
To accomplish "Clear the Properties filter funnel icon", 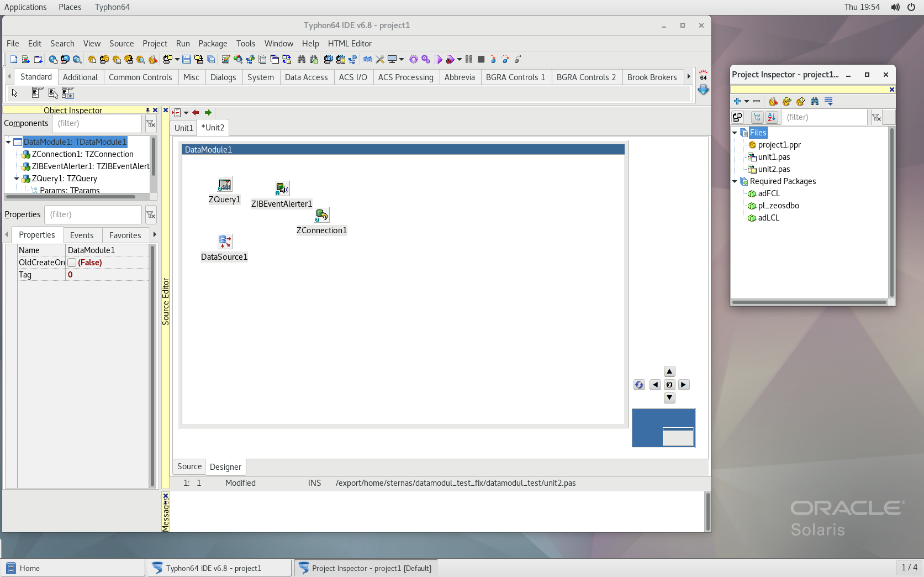I will coord(151,215).
